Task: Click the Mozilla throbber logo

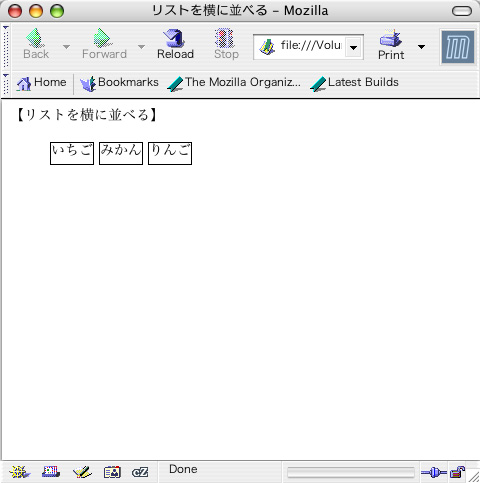Action: (458, 47)
